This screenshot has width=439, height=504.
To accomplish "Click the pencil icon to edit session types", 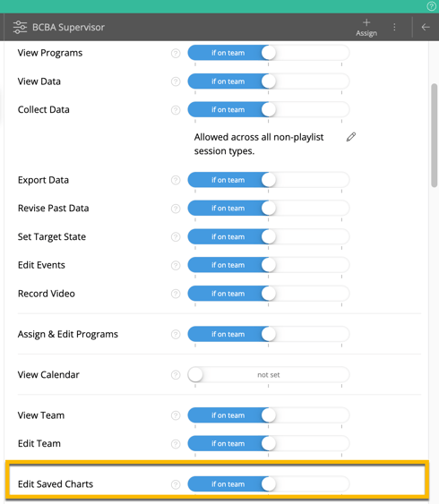I will click(351, 137).
